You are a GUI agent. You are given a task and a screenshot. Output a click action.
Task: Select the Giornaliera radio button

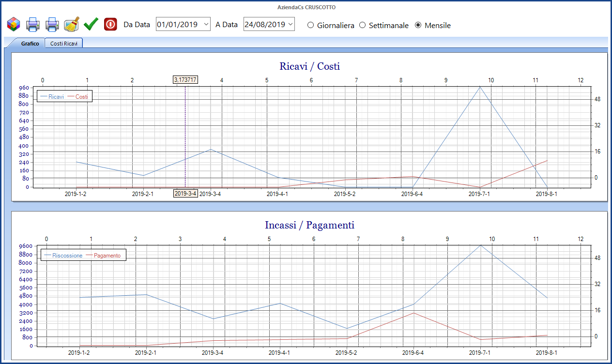pos(310,25)
